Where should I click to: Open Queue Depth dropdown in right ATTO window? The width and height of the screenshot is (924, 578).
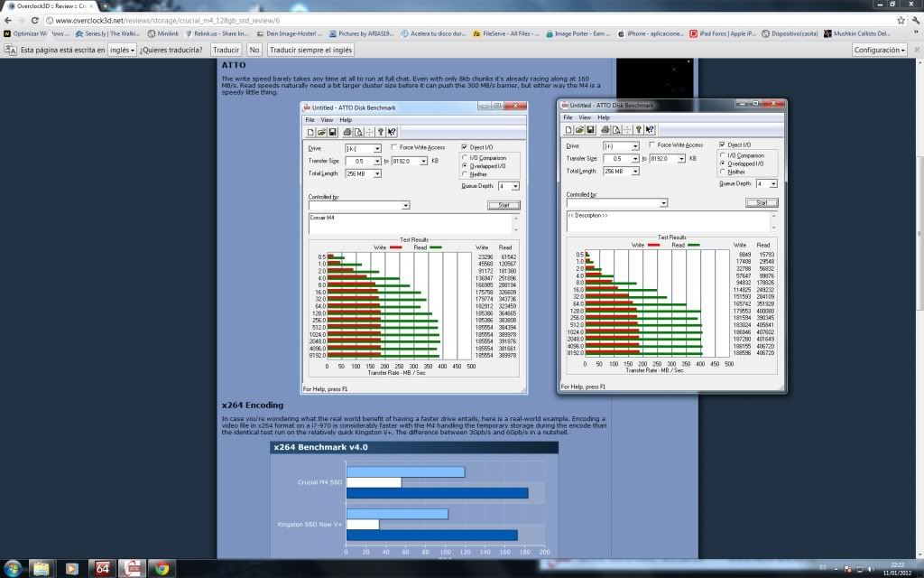point(773,183)
